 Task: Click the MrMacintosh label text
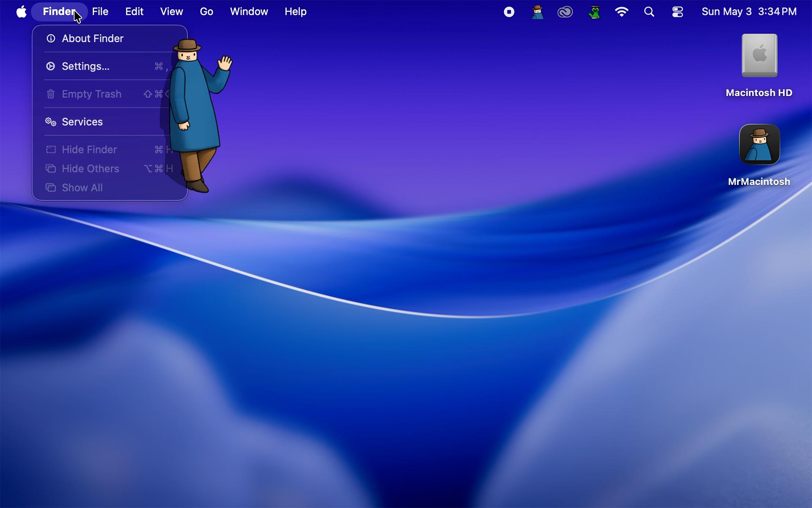pos(759,182)
